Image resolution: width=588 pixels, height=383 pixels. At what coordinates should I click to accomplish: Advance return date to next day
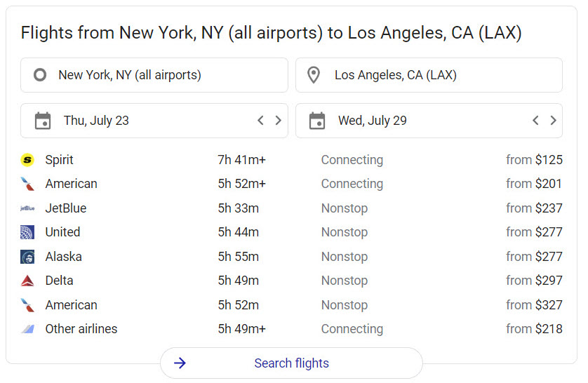[x=553, y=121]
